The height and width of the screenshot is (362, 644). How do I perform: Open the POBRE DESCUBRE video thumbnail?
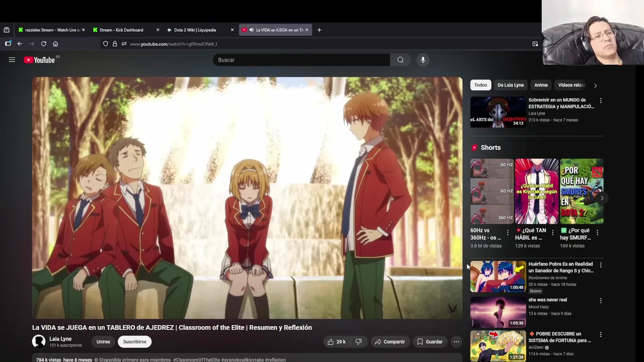coord(498,346)
